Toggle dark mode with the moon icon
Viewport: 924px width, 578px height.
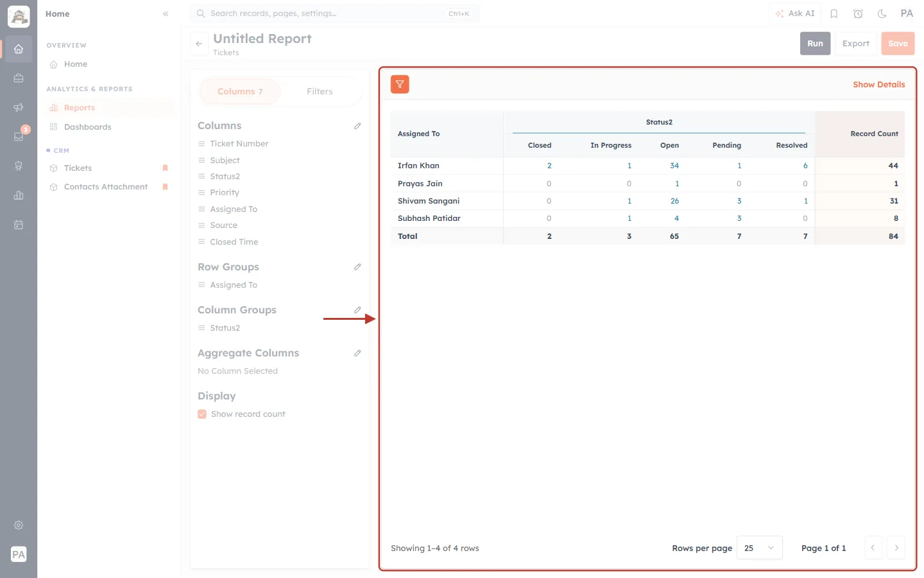882,13
